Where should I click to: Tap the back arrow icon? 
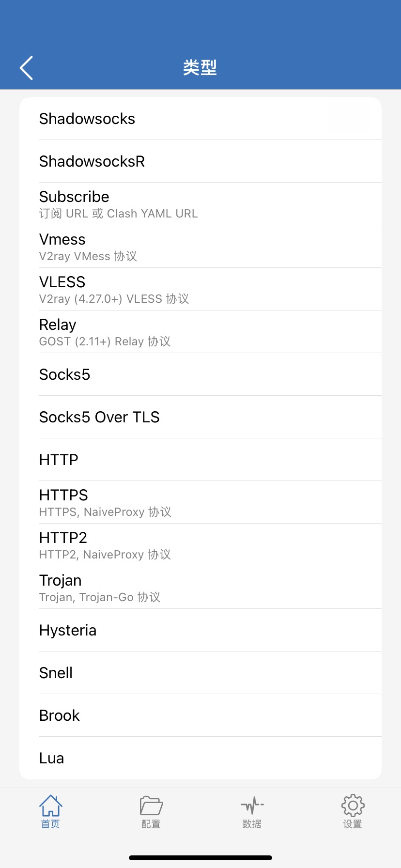pyautogui.click(x=27, y=68)
